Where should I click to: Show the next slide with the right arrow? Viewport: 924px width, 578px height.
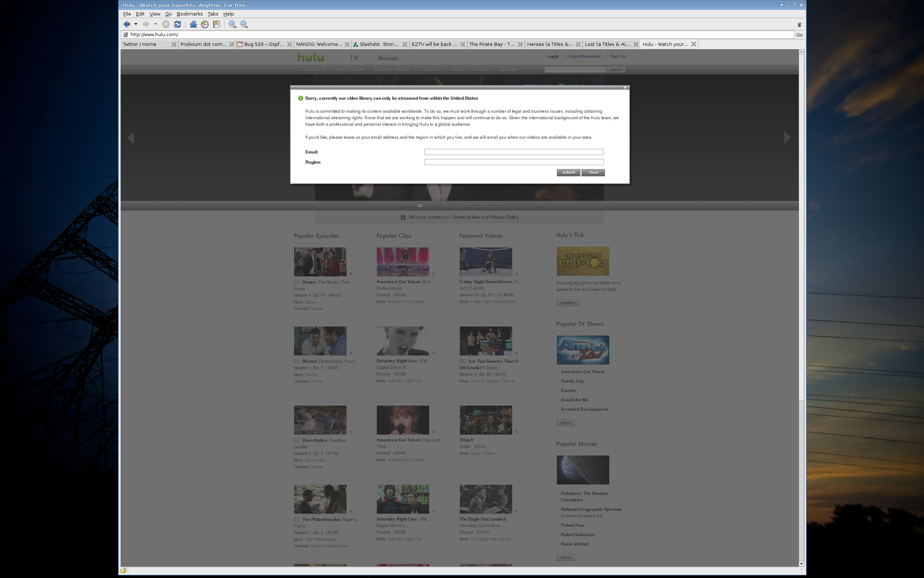[787, 138]
